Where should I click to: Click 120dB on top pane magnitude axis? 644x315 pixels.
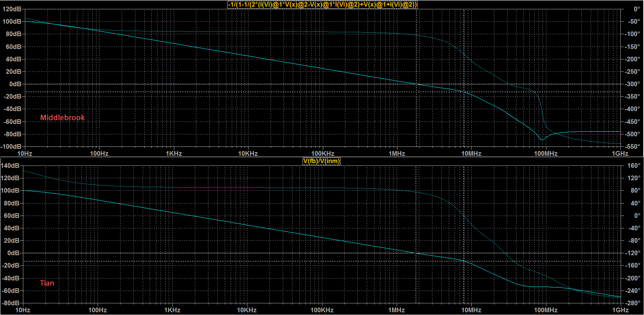click(12, 9)
